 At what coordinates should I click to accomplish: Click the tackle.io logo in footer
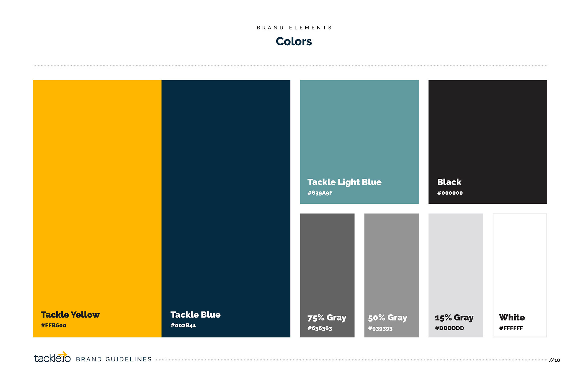tap(52, 358)
